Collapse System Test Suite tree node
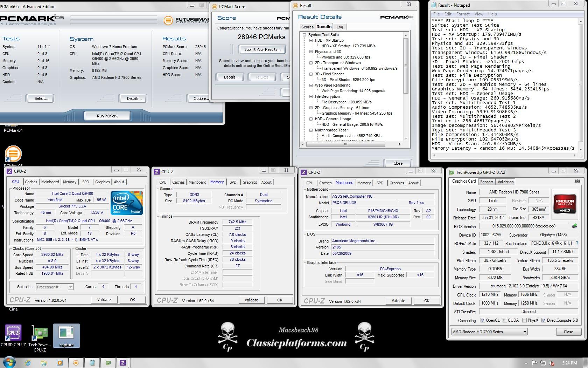Viewport: 588px width, 368px height. tap(304, 35)
